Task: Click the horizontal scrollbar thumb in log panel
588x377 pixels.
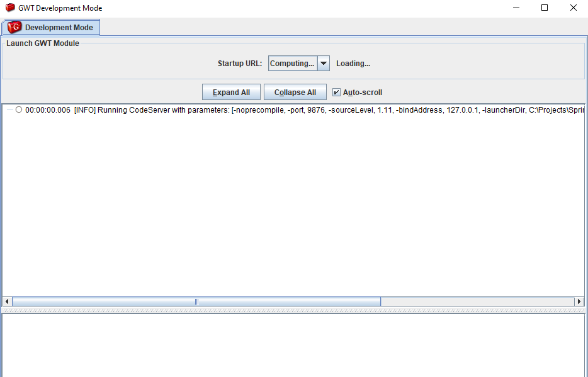Action: [196, 302]
